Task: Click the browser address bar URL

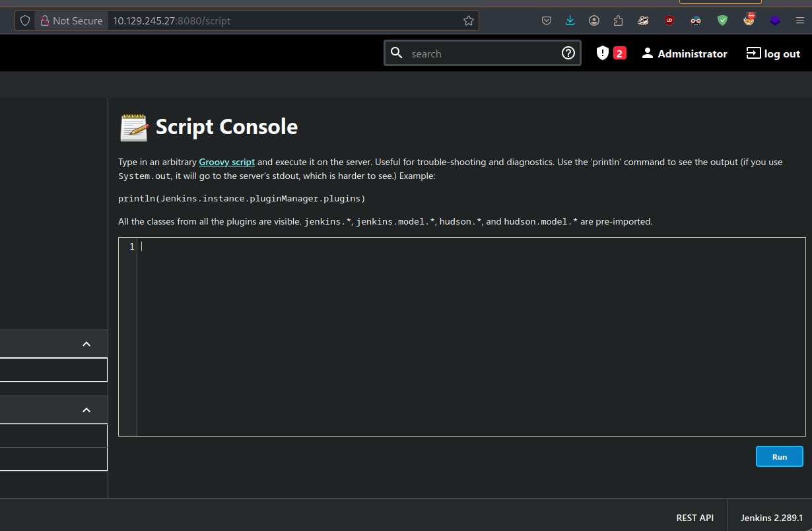Action: coord(172,20)
